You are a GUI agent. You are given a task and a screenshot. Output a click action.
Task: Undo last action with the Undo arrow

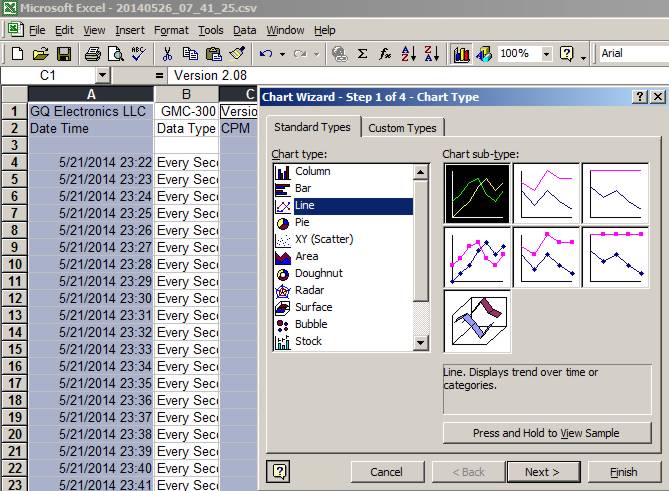pos(266,54)
